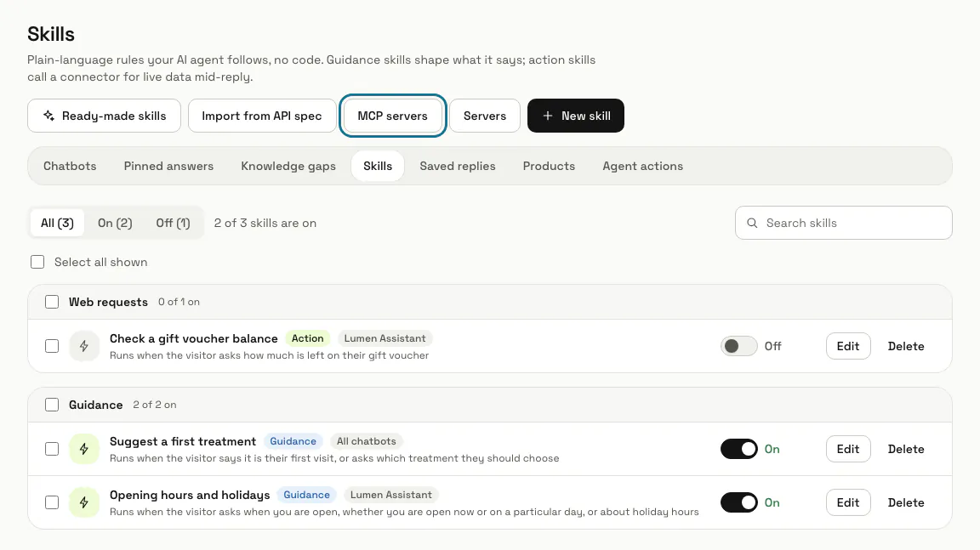This screenshot has width=980, height=550.
Task: Open the Agent actions tab
Action: tap(642, 166)
